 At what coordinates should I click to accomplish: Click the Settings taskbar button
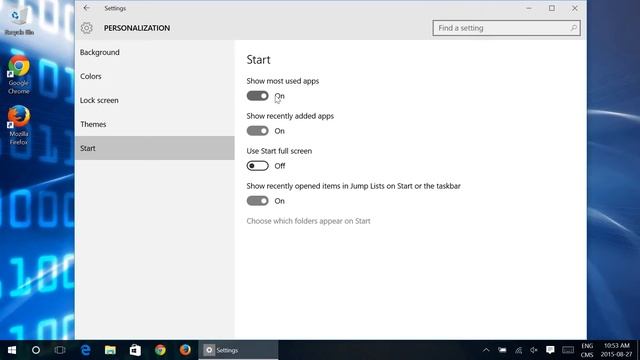pyautogui.click(x=238, y=350)
